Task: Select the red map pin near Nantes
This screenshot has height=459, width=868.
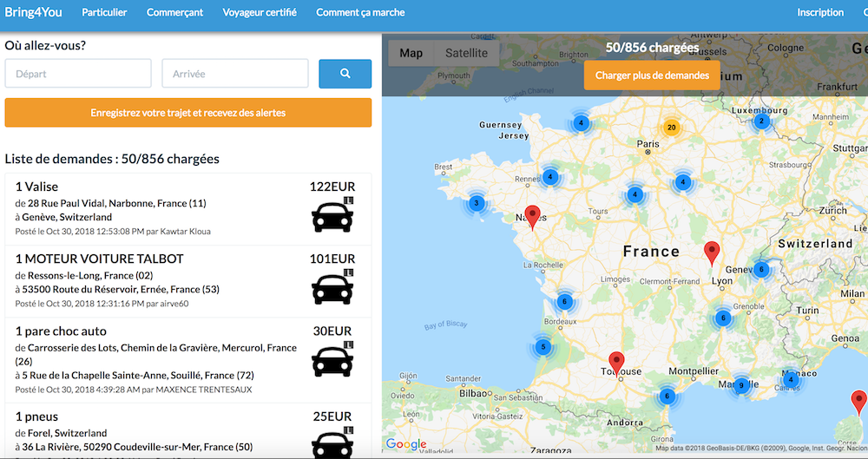Action: click(533, 217)
